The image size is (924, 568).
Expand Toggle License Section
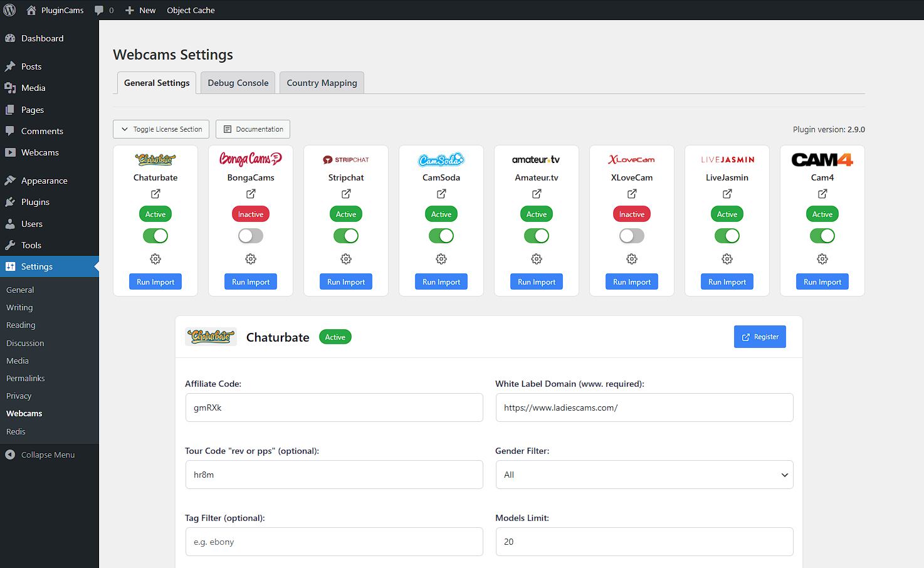tap(161, 129)
